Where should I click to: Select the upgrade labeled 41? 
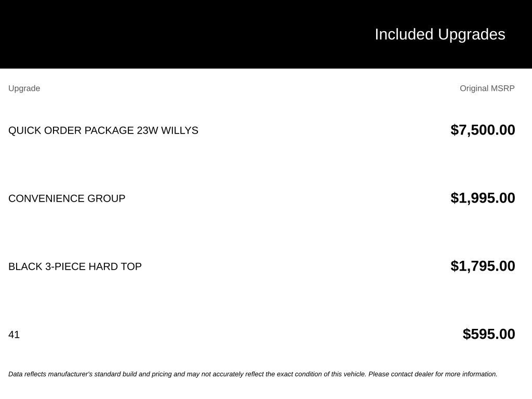pyautogui.click(x=14, y=335)
